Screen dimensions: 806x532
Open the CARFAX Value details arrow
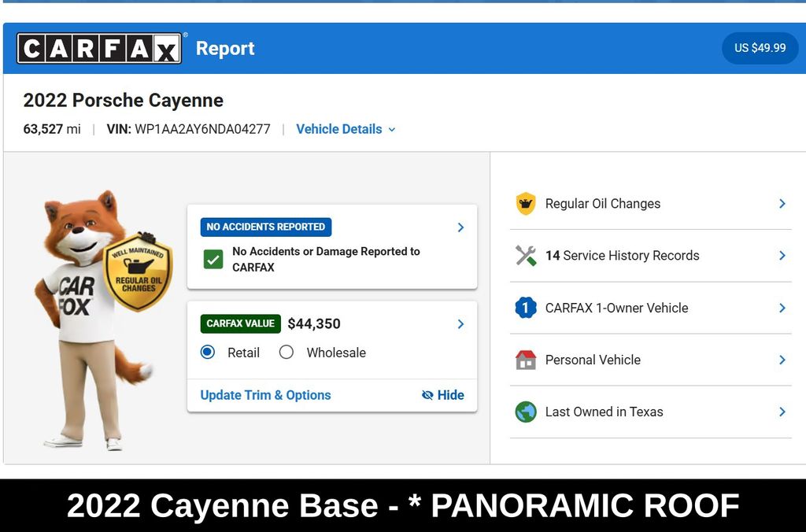click(460, 323)
